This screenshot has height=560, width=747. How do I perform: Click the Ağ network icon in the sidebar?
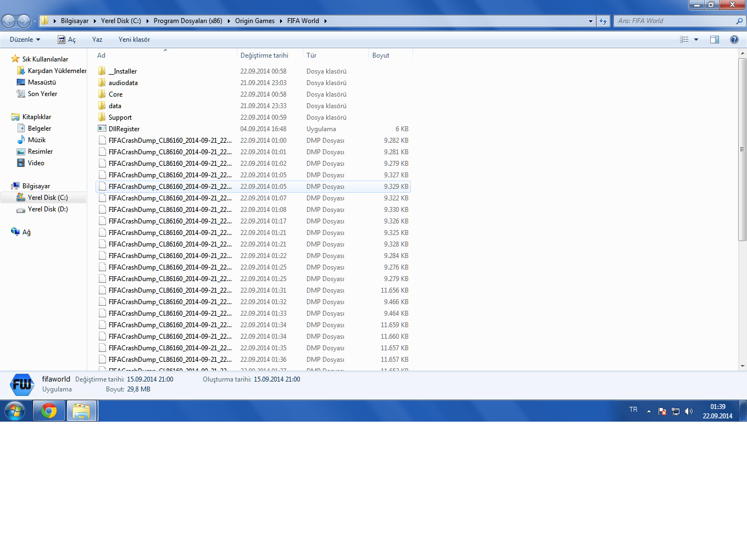click(x=15, y=232)
